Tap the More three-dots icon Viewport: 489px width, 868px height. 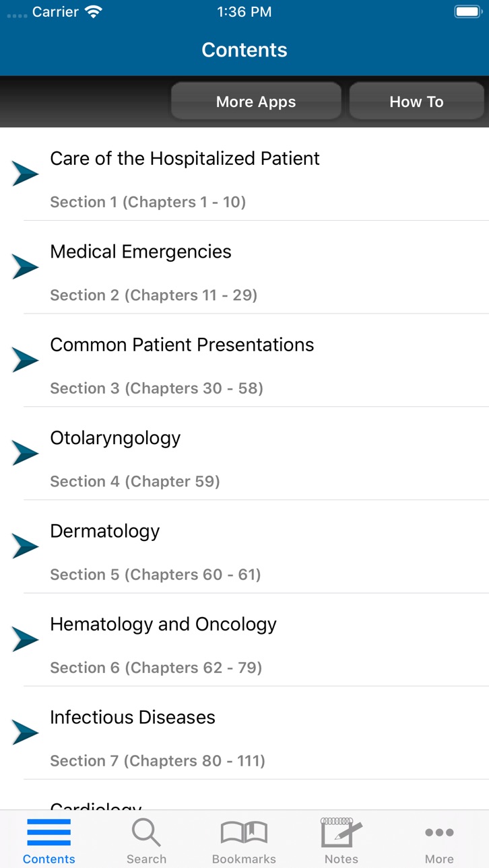439,833
